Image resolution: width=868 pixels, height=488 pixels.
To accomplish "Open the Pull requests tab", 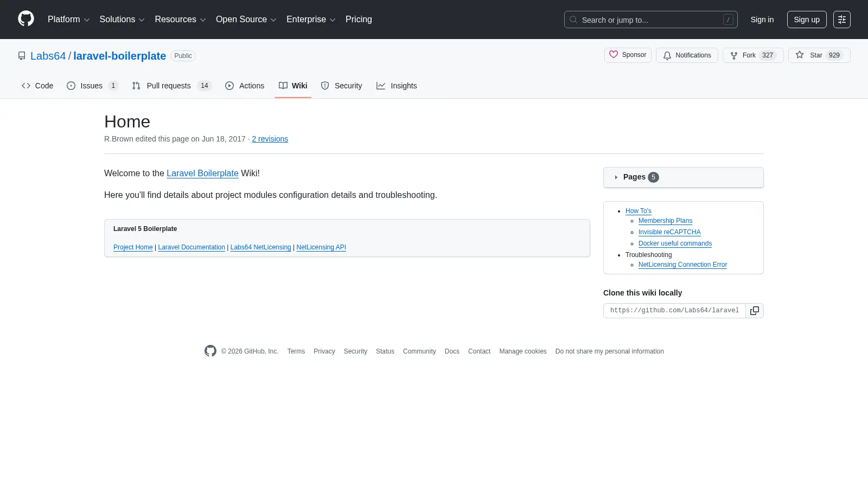I will point(171,86).
